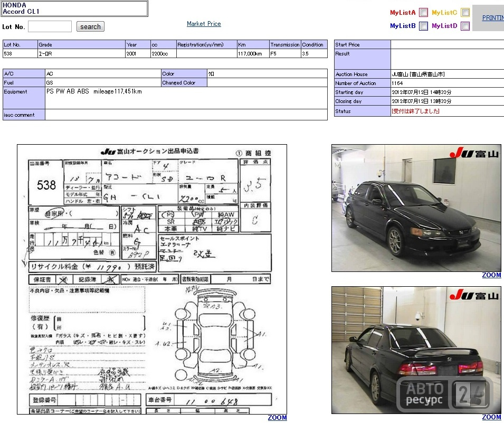Select Closing day date value
The height and width of the screenshot is (423, 504).
coord(421,101)
